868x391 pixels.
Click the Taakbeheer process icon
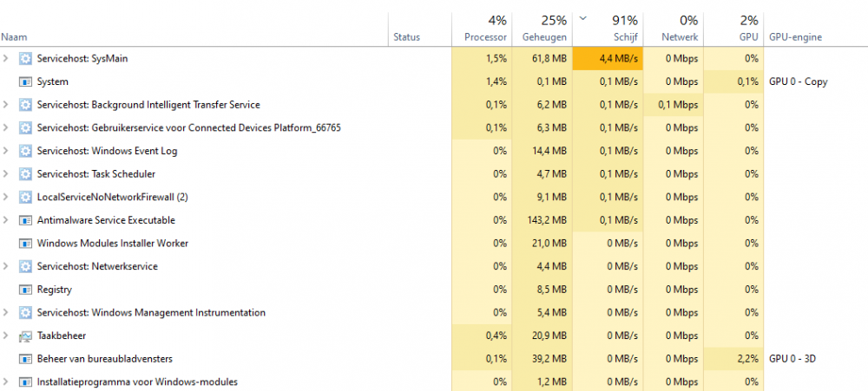click(25, 336)
